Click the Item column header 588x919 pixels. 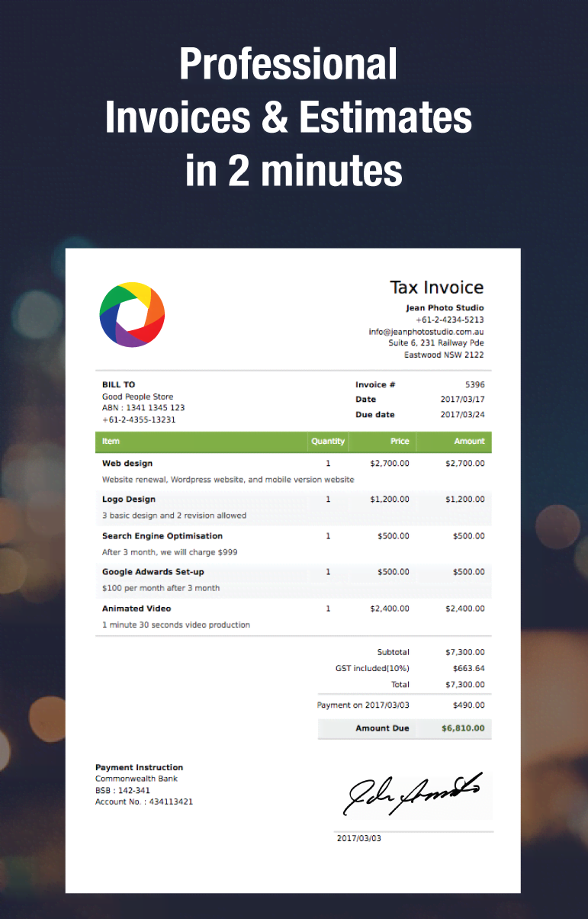click(111, 442)
